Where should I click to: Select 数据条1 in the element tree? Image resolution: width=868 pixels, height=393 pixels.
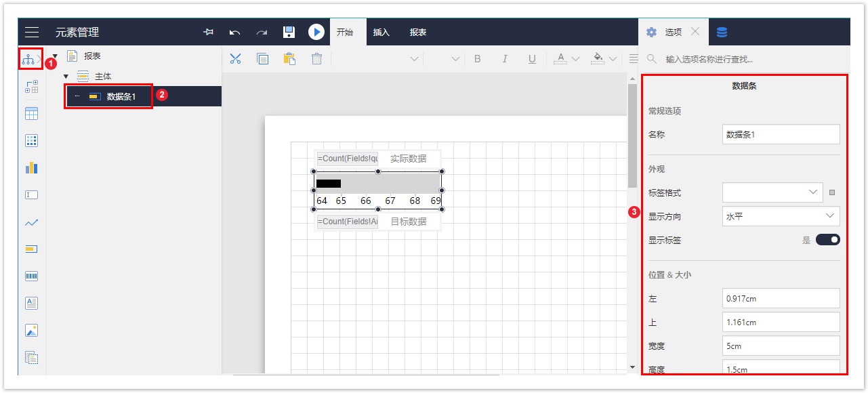121,97
